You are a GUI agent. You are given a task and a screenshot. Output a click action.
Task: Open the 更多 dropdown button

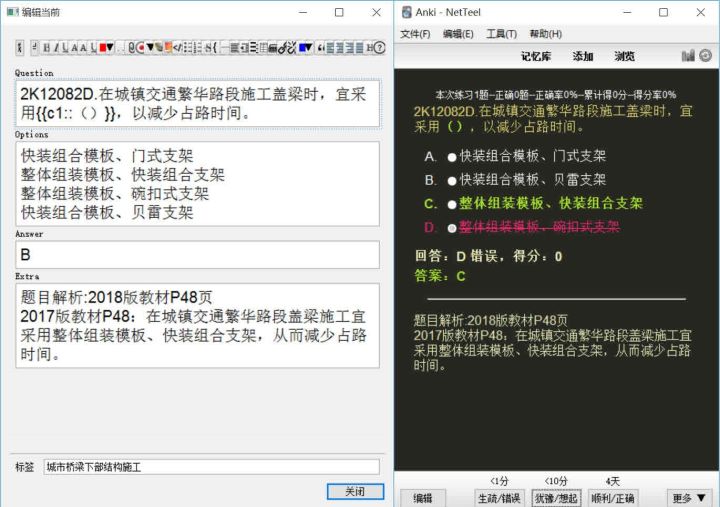point(689,498)
